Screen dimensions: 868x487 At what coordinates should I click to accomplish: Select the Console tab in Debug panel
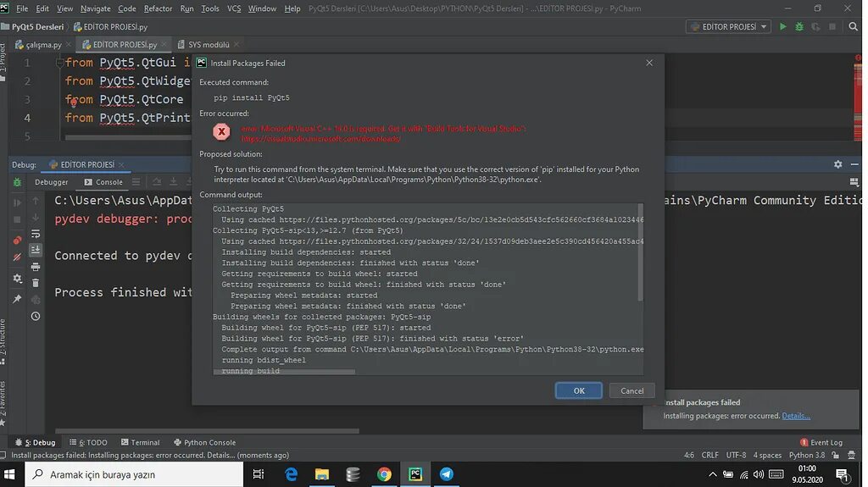click(103, 181)
